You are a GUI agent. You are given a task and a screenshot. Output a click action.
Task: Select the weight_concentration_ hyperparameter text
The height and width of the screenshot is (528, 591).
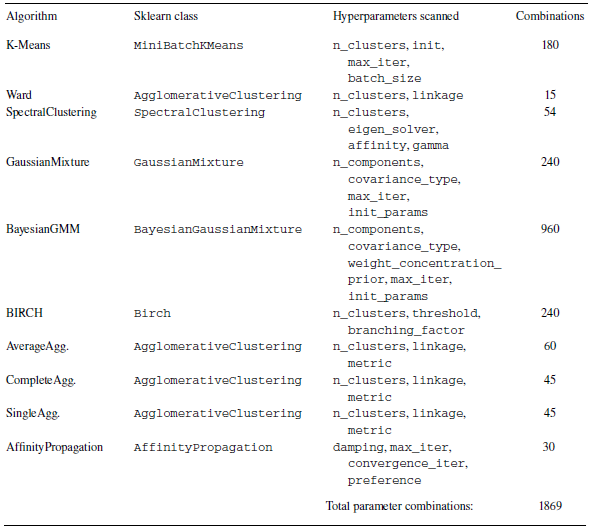coord(424,263)
